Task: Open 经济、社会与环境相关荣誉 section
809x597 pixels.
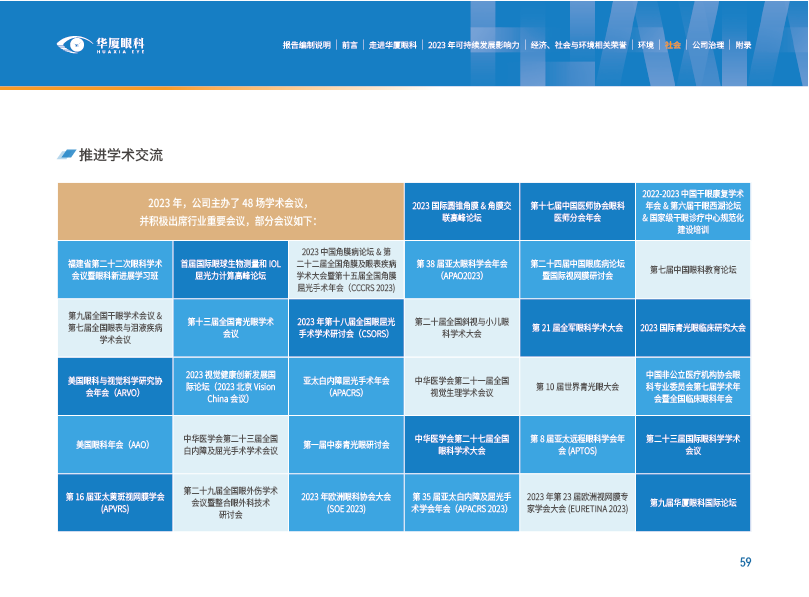Action: [x=578, y=45]
